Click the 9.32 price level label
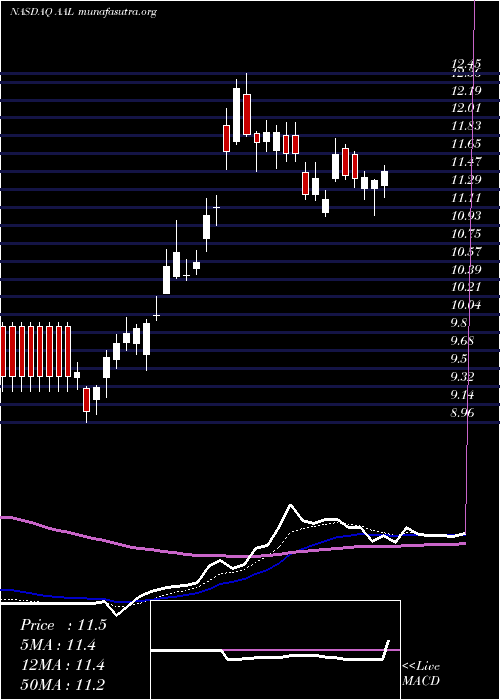Image resolution: width=500 pixels, height=700 pixels. (x=462, y=377)
